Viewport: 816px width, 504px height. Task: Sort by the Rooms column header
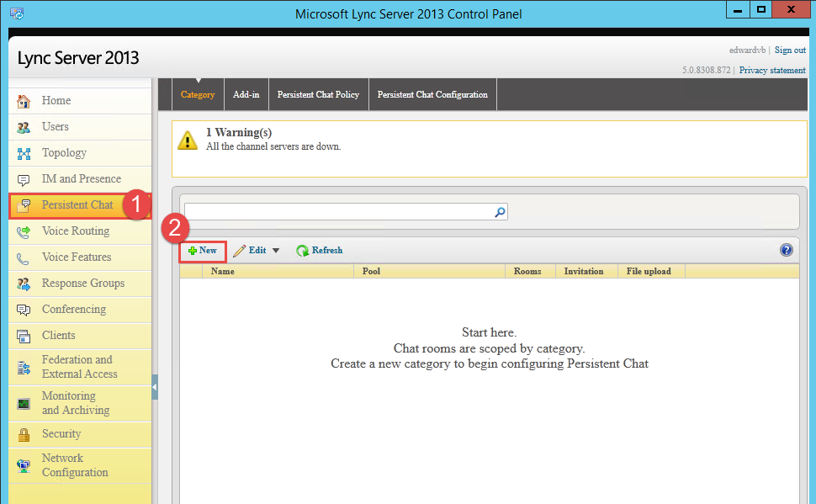click(530, 271)
